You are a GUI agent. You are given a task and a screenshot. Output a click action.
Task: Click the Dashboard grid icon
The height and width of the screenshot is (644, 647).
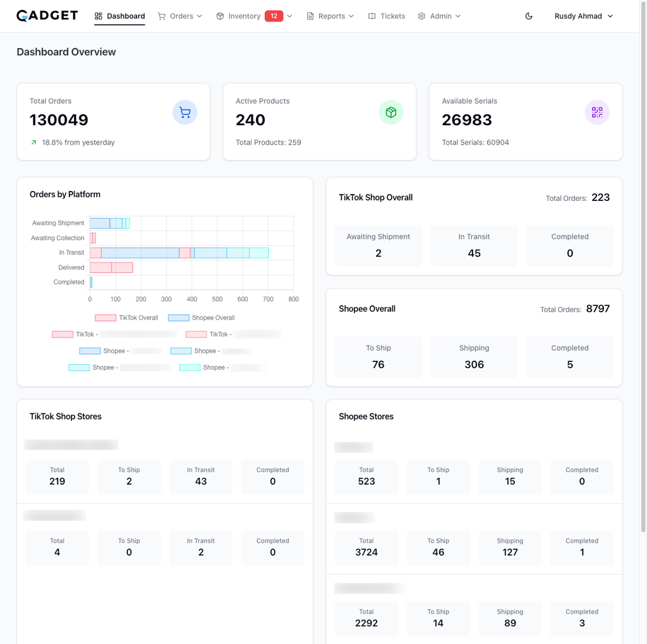tap(98, 16)
